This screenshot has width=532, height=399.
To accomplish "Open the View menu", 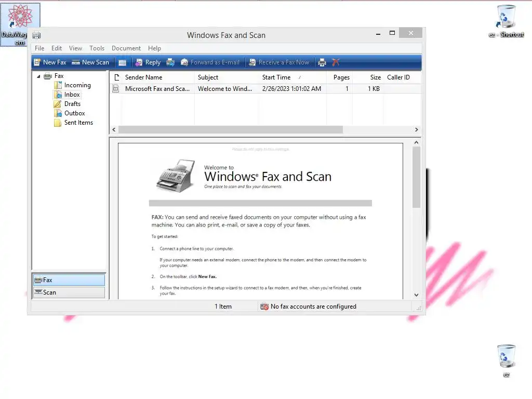I will click(75, 48).
